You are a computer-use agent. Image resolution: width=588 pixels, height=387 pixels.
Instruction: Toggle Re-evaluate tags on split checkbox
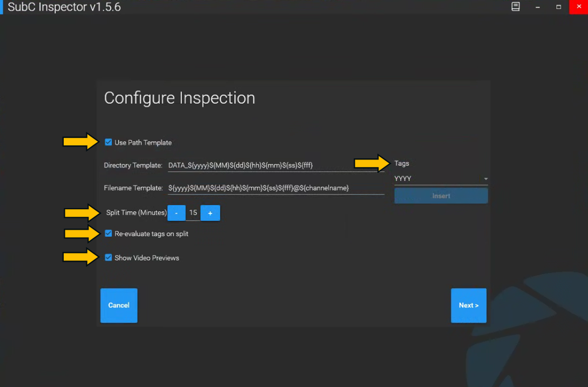pos(109,234)
